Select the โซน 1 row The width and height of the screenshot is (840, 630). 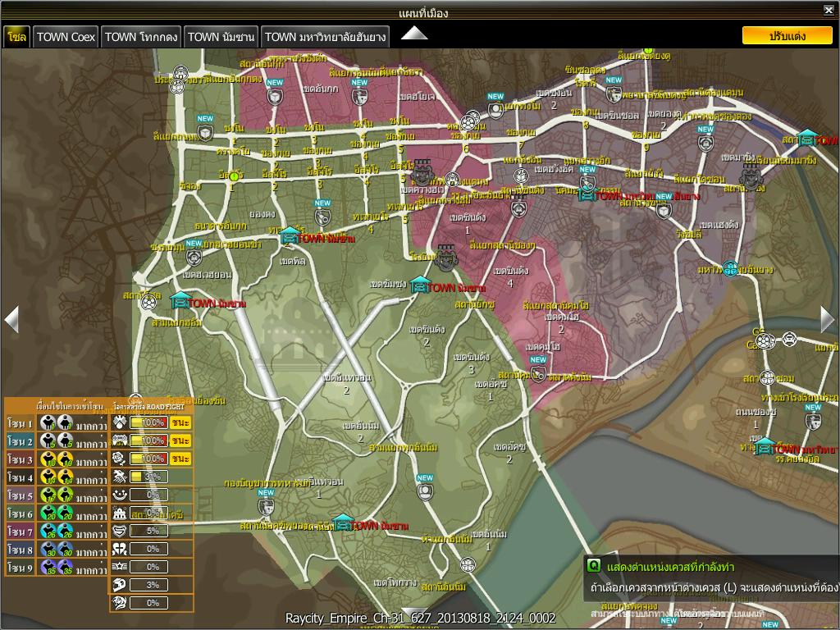(x=56, y=423)
